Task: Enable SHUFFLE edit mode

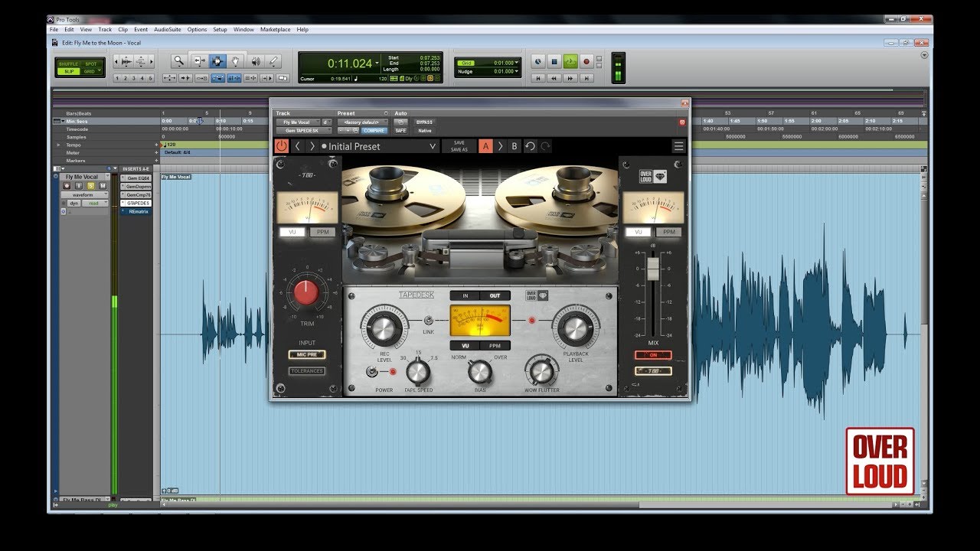Action: pos(69,64)
